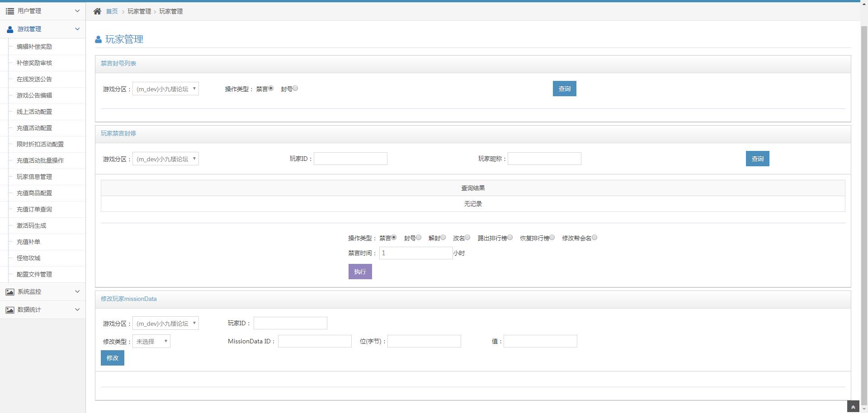
Task: Select 修改帮会名 radio option
Action: tap(594, 238)
